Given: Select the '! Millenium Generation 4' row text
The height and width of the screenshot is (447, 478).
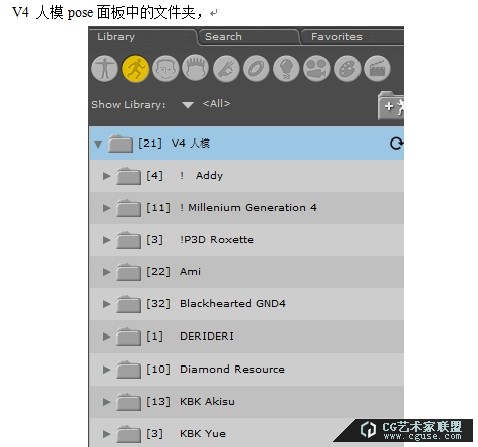Looking at the screenshot, I should point(248,208).
